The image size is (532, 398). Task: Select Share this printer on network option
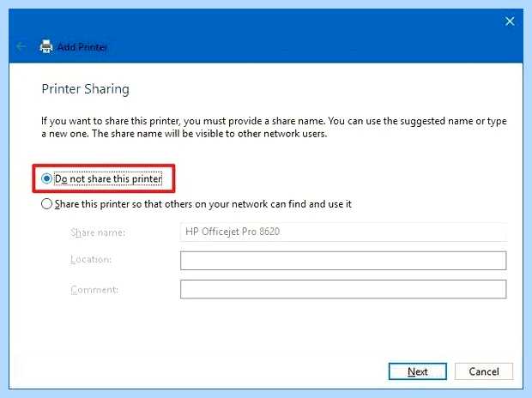tap(196, 204)
